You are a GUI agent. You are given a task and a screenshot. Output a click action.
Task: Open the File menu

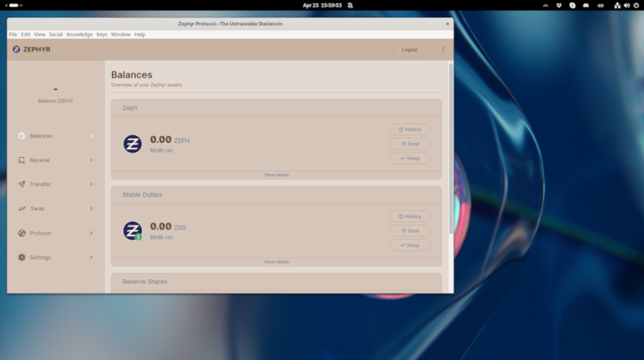coord(13,35)
